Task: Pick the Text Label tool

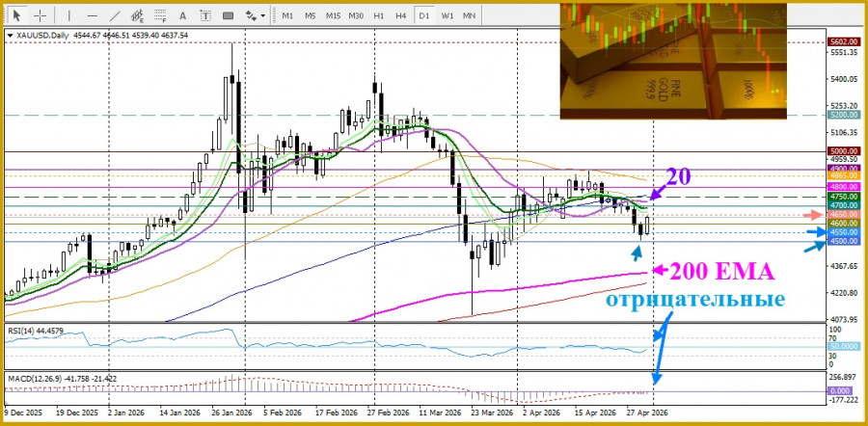Action: click(205, 15)
